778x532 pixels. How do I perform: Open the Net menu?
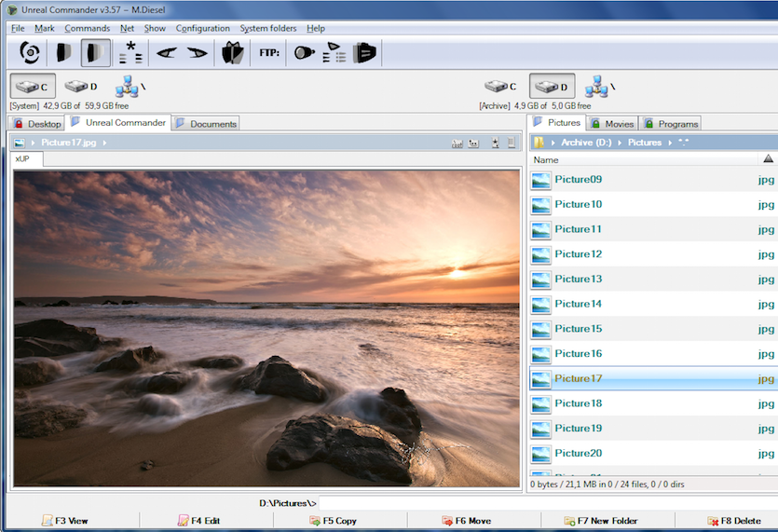(x=127, y=28)
